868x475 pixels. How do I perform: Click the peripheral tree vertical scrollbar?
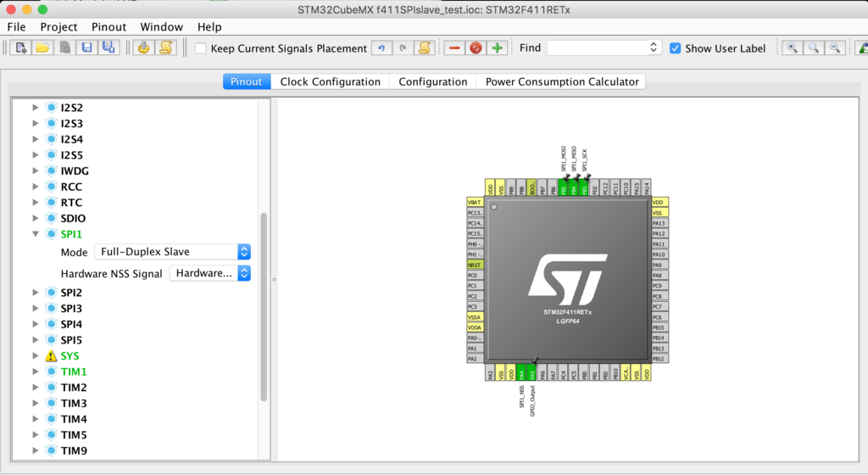(264, 307)
